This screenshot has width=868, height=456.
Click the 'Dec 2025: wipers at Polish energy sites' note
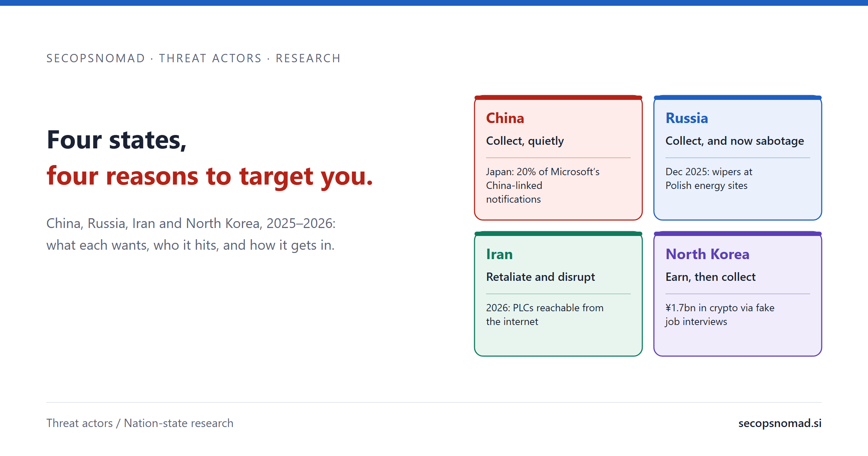pyautogui.click(x=709, y=178)
